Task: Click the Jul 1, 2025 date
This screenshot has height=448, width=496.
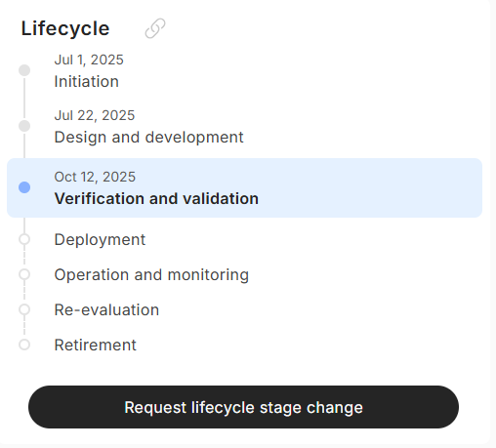Action: (x=89, y=60)
